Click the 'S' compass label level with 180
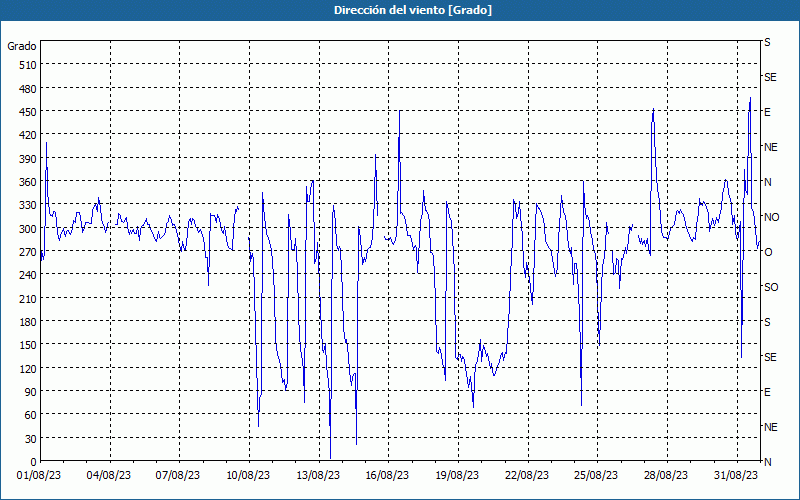800x500 pixels. click(767, 322)
